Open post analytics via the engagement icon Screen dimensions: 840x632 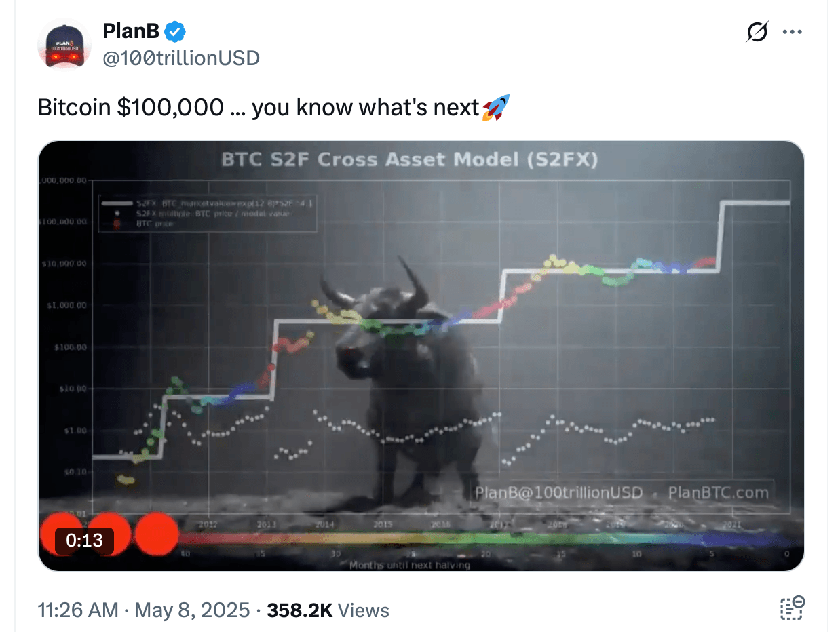794,608
